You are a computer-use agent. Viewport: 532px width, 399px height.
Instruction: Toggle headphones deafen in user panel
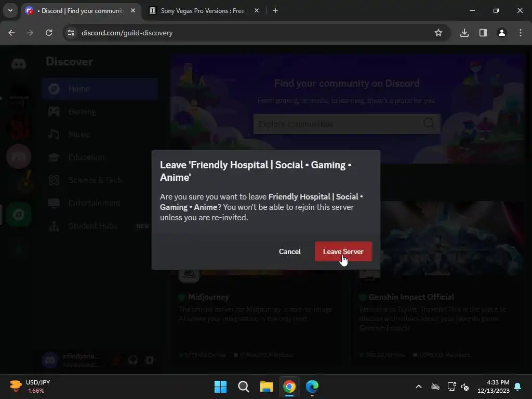coord(132,360)
